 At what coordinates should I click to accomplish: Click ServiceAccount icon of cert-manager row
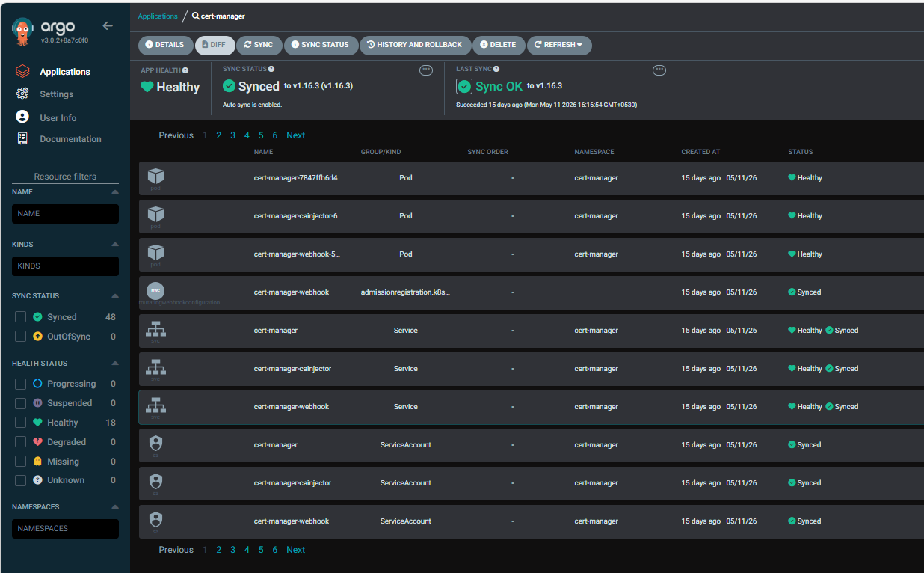155,443
